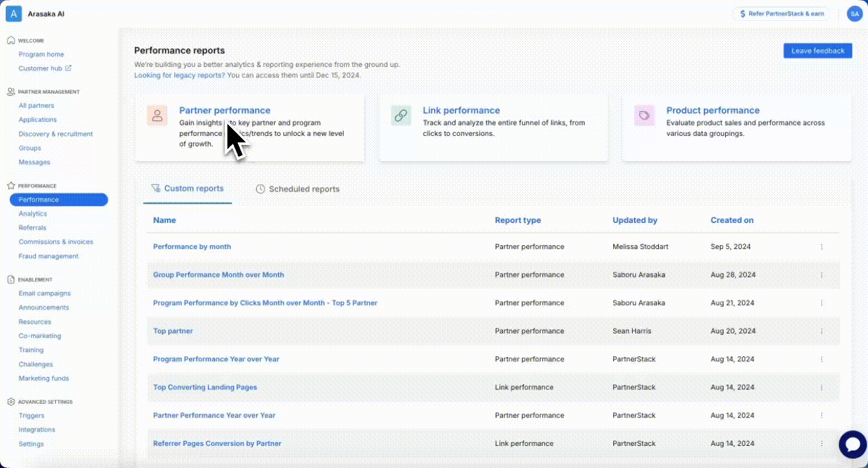The image size is (868, 468).
Task: Open Marketing funds in sidebar
Action: [44, 378]
